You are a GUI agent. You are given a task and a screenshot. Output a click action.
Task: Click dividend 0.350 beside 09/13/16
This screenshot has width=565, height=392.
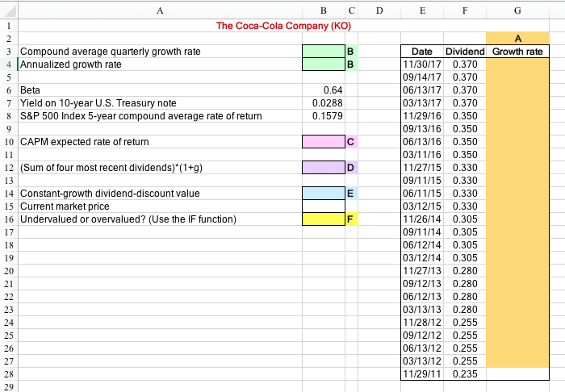[x=465, y=129]
